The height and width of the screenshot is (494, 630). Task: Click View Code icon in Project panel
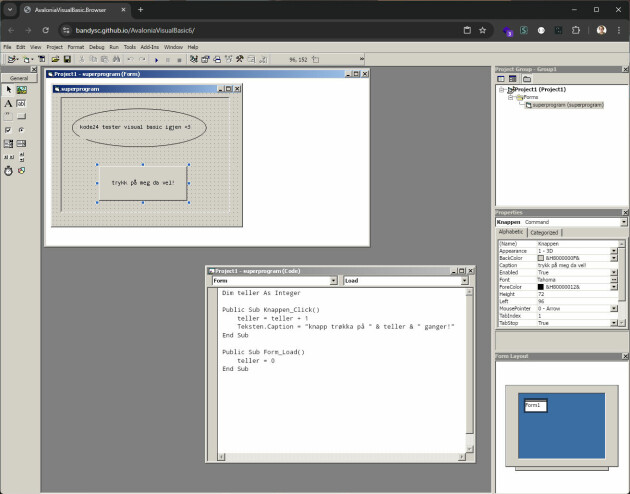click(501, 79)
